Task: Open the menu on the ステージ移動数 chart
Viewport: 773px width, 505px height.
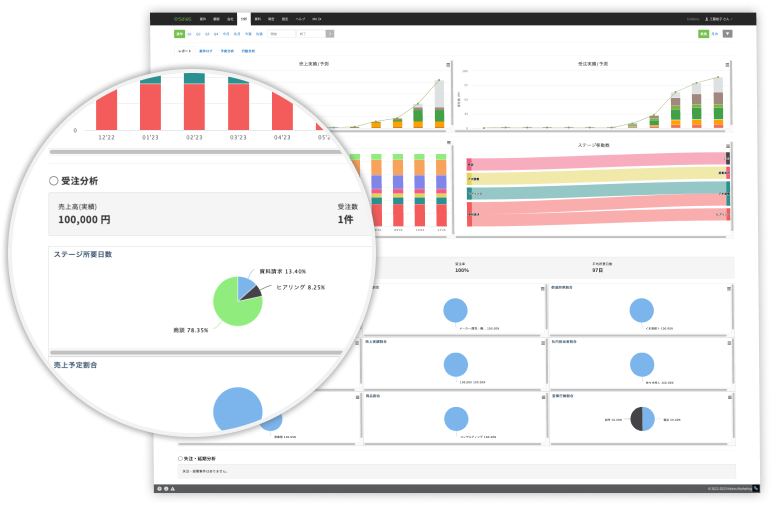Action: point(728,146)
